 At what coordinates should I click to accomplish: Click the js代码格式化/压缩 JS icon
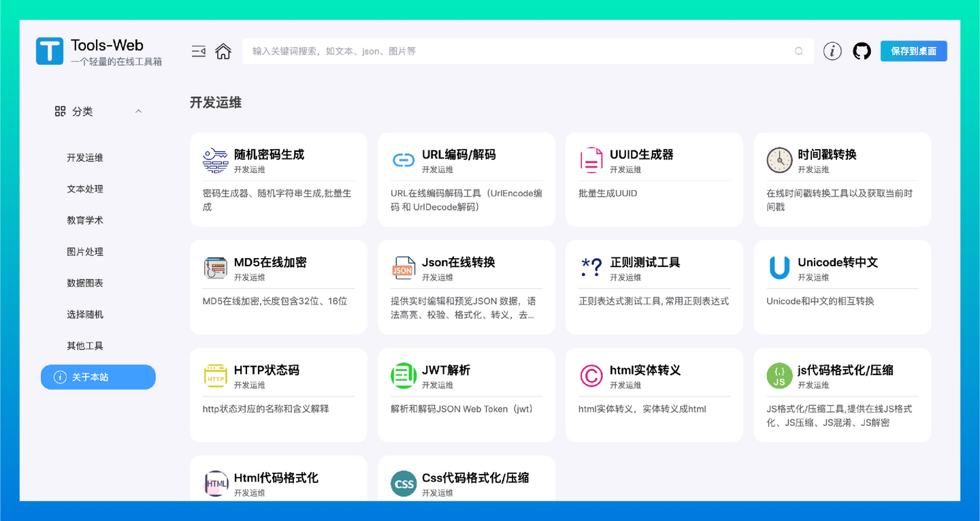[x=779, y=375]
